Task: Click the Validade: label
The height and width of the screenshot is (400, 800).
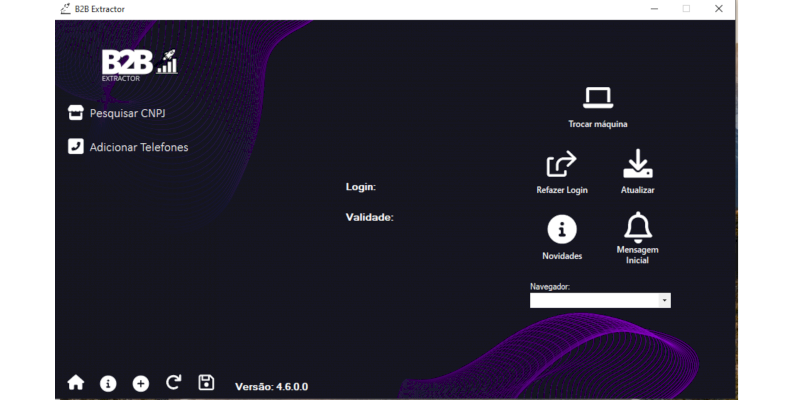Action: pyautogui.click(x=370, y=218)
